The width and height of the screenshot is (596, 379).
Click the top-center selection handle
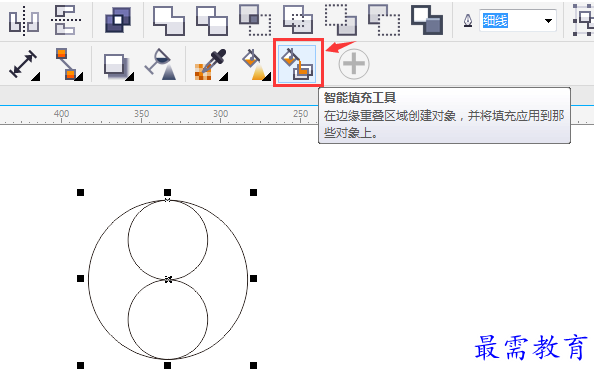tap(167, 192)
